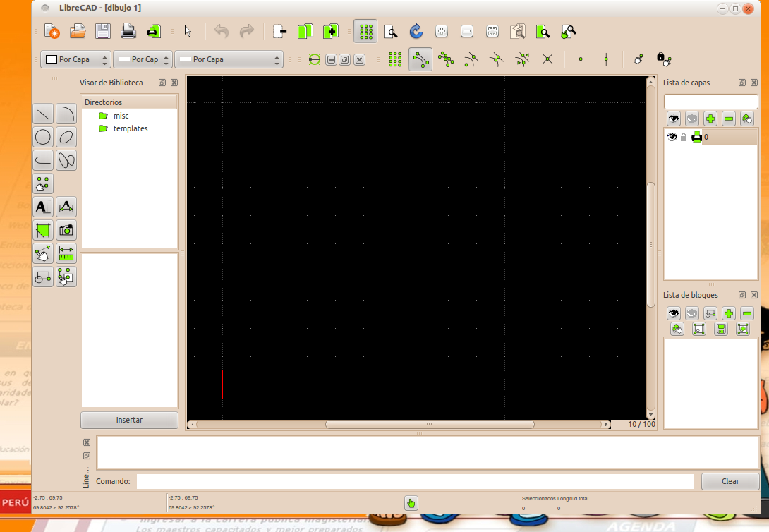The width and height of the screenshot is (769, 532).
Task: Redo the last undone action
Action: [247, 31]
